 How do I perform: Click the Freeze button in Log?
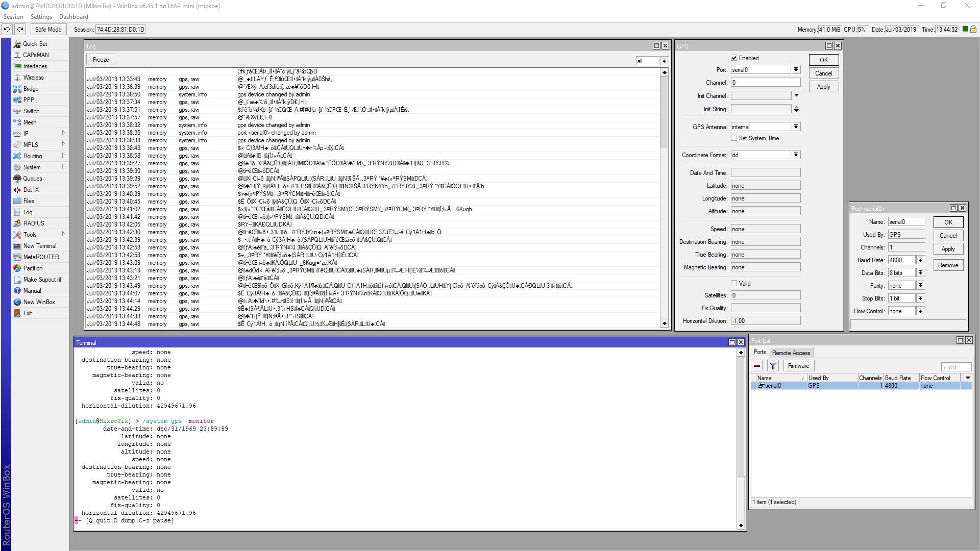pyautogui.click(x=101, y=60)
